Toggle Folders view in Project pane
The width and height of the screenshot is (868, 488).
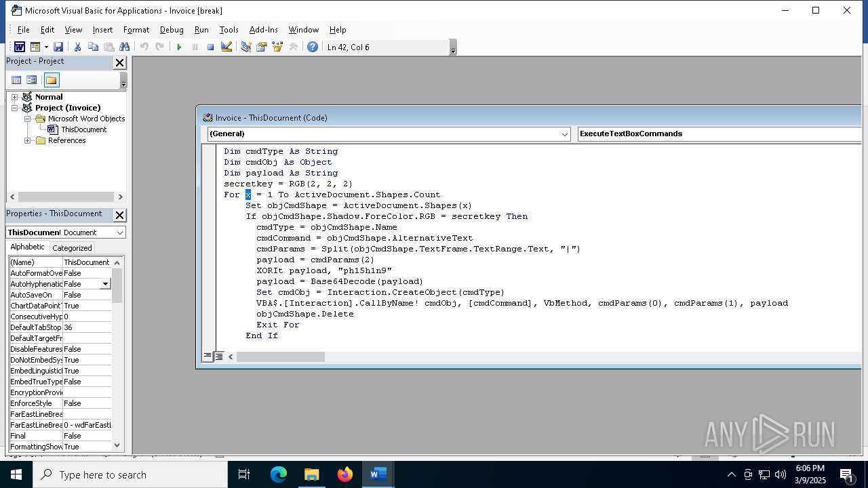(x=52, y=80)
